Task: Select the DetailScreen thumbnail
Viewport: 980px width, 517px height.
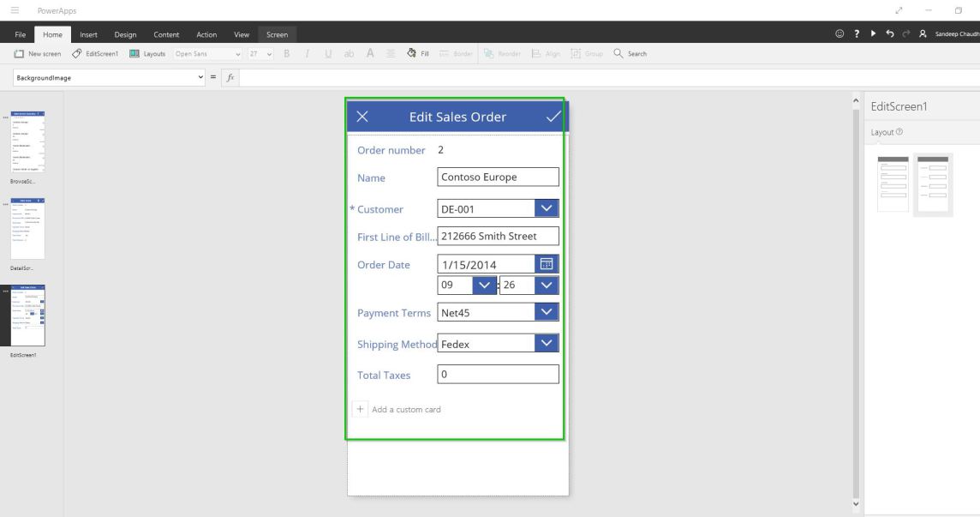Action: pyautogui.click(x=27, y=228)
